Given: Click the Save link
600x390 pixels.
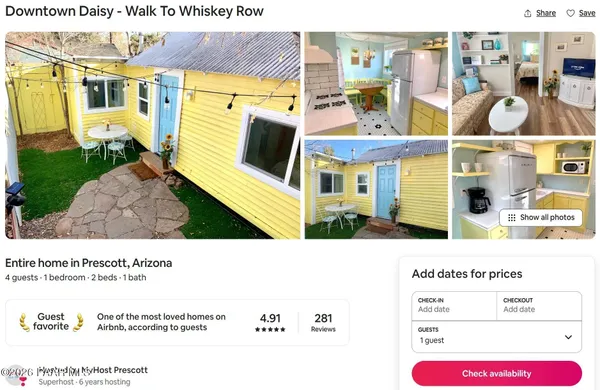Looking at the screenshot, I should click(587, 13).
